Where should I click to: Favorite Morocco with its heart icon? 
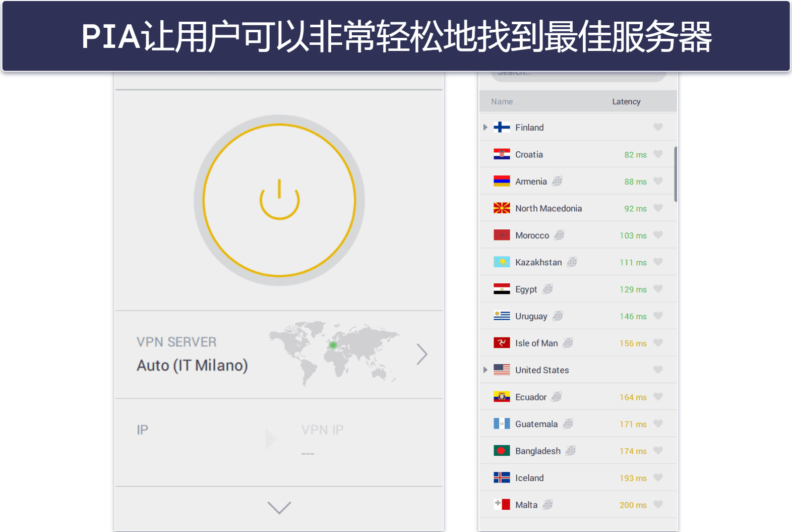pyautogui.click(x=658, y=235)
